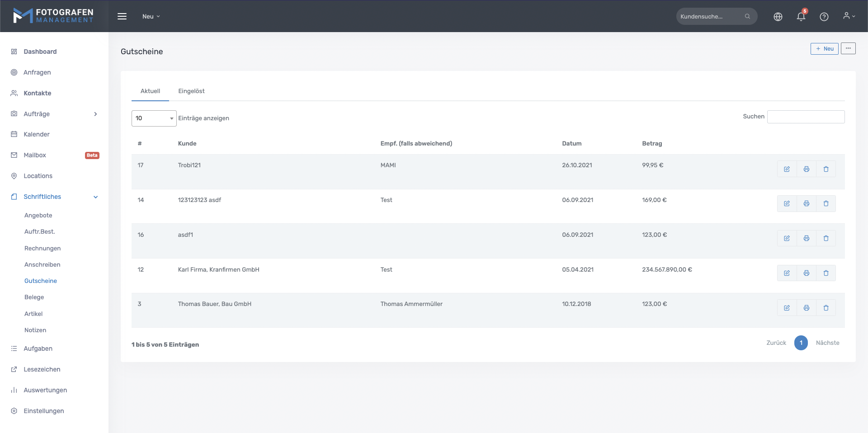
Task: Delete the asdf1 voucher entry
Action: tap(826, 238)
